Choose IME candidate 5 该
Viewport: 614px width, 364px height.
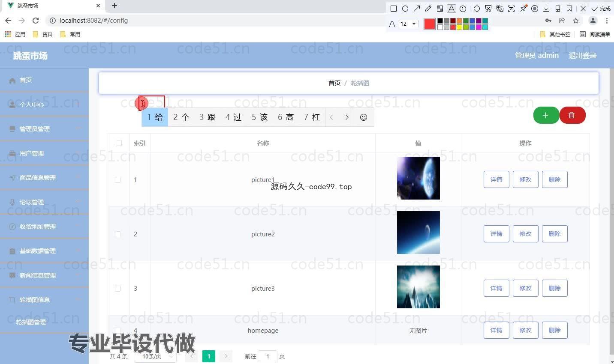[259, 117]
